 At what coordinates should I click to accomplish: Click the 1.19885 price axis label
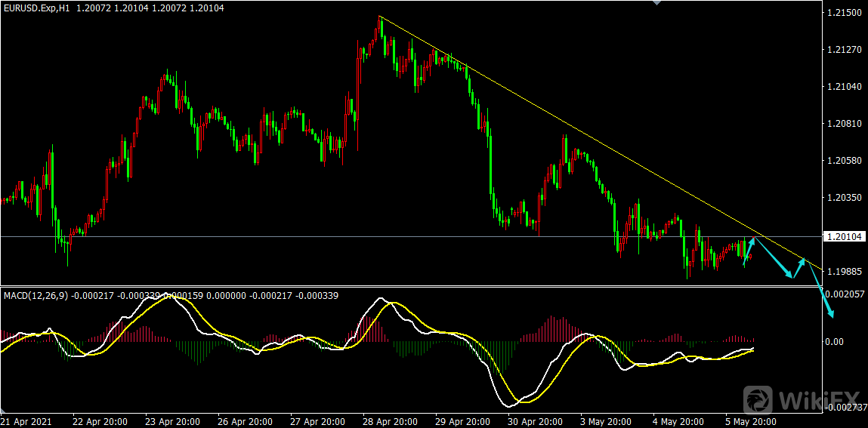coord(843,270)
